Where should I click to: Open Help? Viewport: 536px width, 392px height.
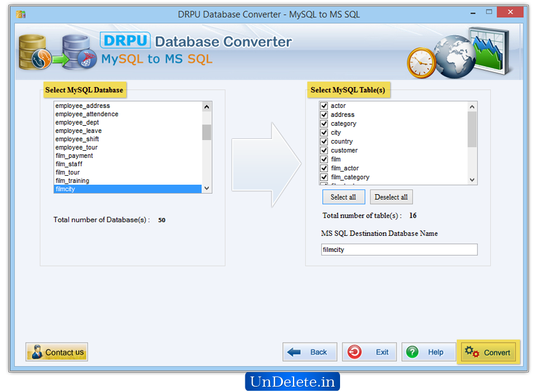(x=429, y=352)
